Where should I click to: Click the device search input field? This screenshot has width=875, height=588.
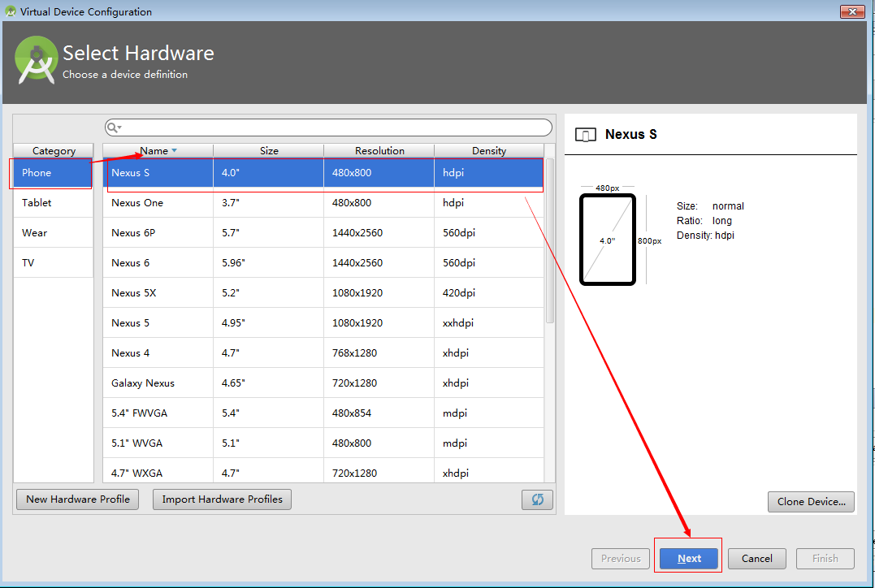click(328, 128)
